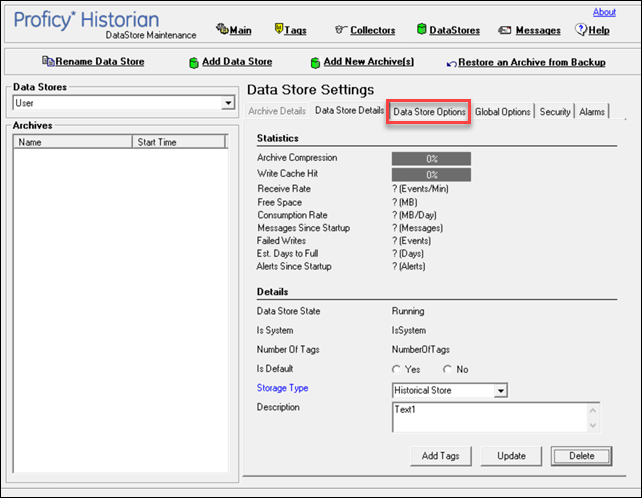Click the Update button

point(511,456)
